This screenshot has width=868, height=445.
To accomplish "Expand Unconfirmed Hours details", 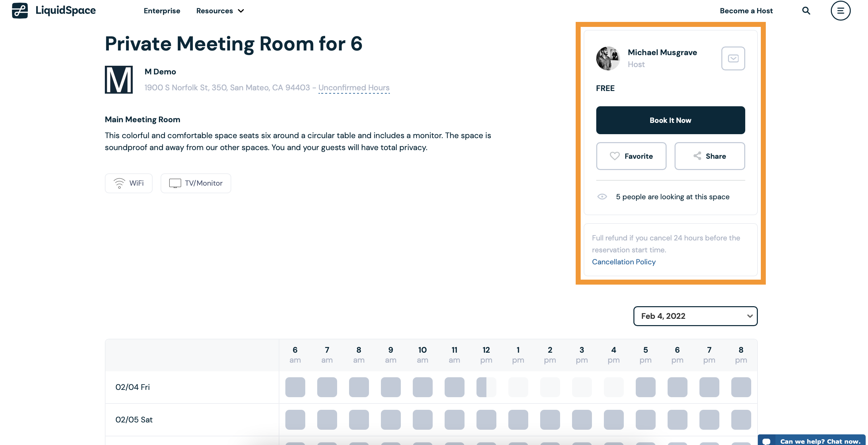I will 354,88.
